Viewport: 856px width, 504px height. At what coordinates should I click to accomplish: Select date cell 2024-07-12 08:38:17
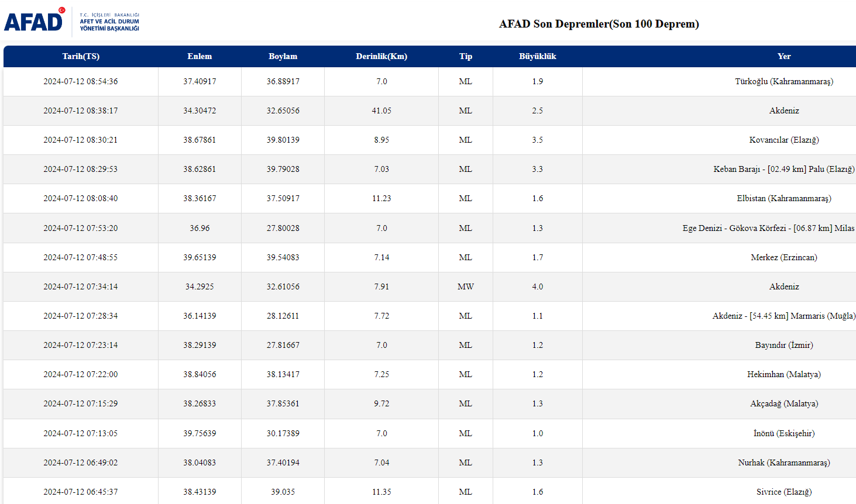point(81,111)
